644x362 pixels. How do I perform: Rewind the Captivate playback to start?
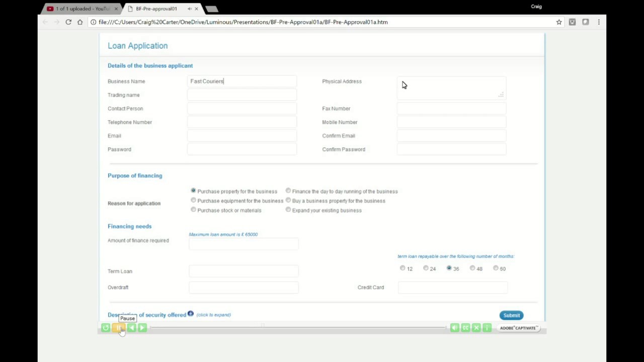point(106,328)
